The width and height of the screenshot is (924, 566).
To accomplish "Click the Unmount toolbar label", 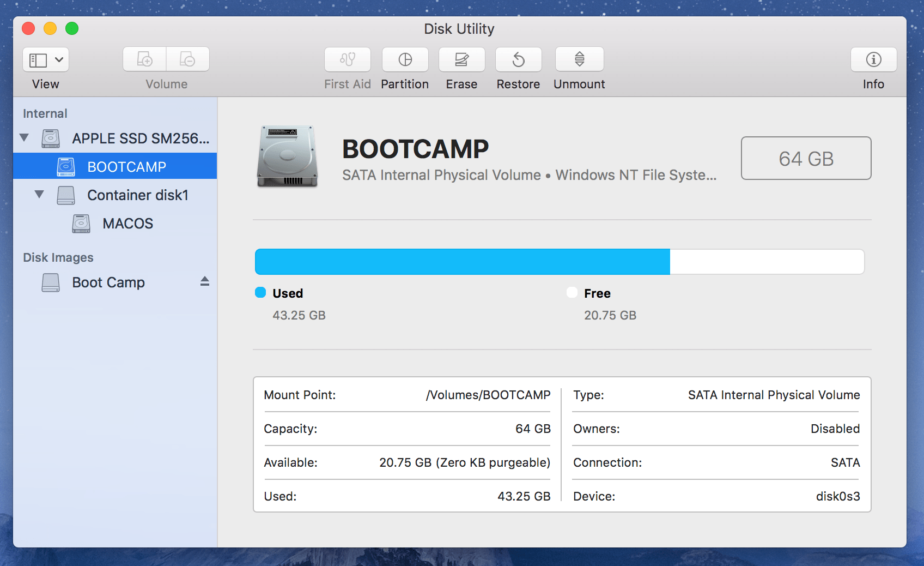I will pyautogui.click(x=579, y=84).
